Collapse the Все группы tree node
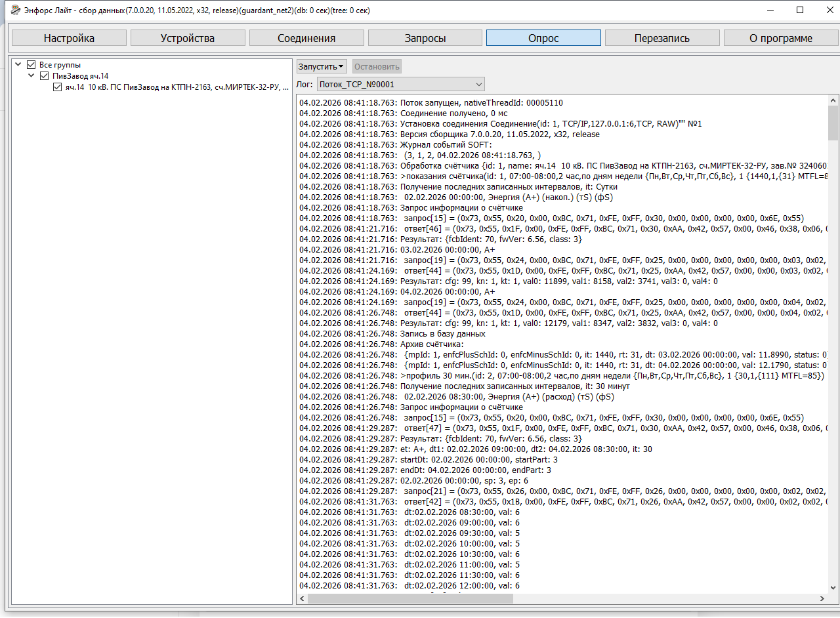 pyautogui.click(x=18, y=65)
